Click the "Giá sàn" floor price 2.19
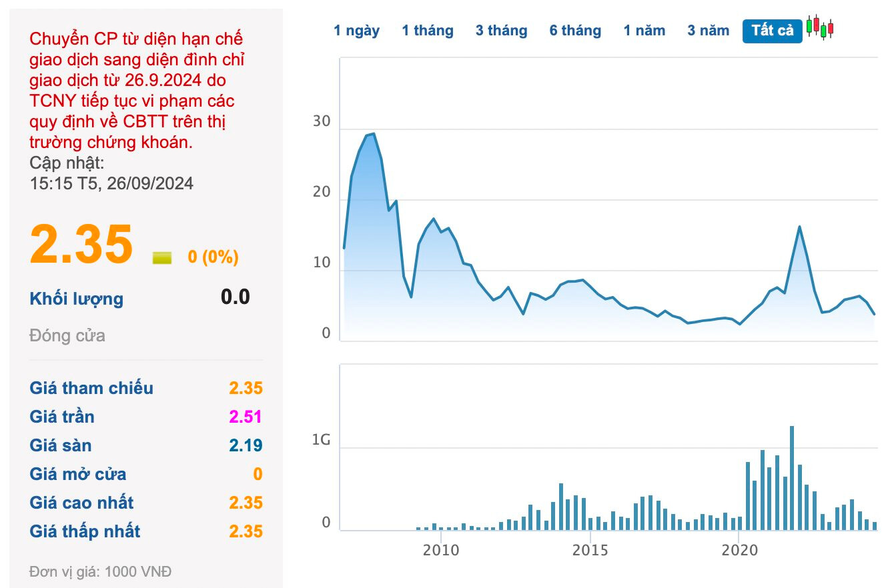 tap(245, 445)
